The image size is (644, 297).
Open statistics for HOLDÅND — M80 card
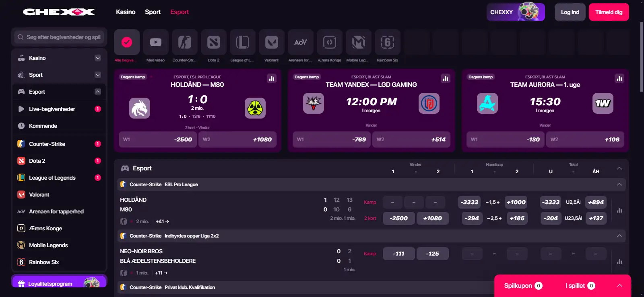tap(272, 78)
